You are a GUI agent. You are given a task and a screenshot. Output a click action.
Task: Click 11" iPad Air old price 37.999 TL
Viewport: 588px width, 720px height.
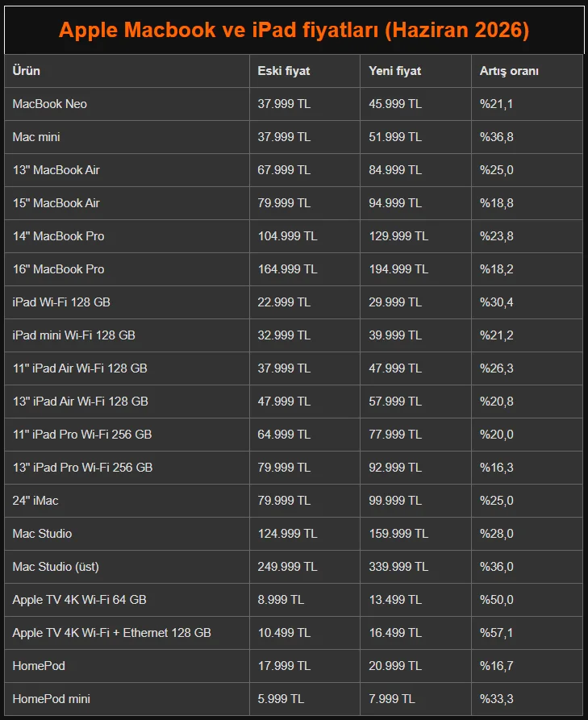[284, 368]
